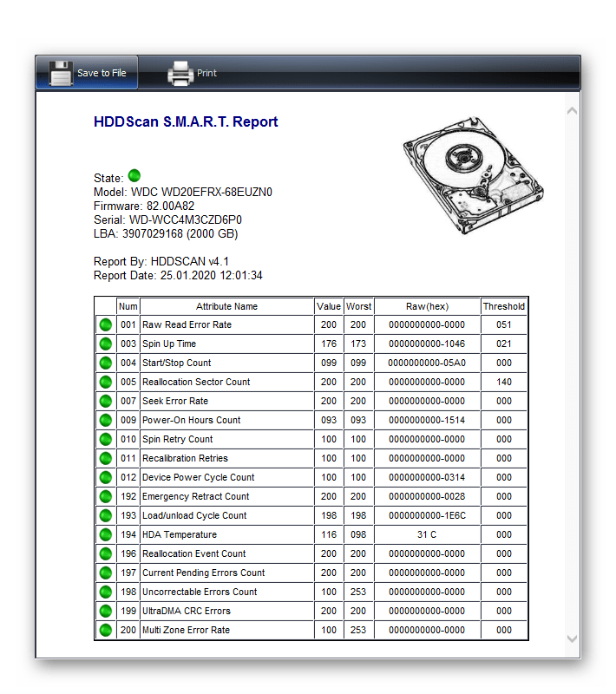Click the Report Date 25.01.2020 line

tap(178, 275)
